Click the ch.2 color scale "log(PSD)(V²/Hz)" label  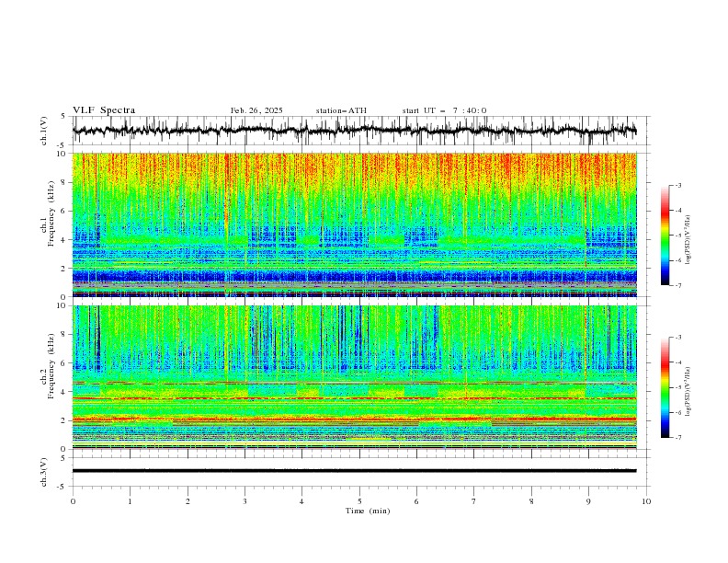coord(688,392)
